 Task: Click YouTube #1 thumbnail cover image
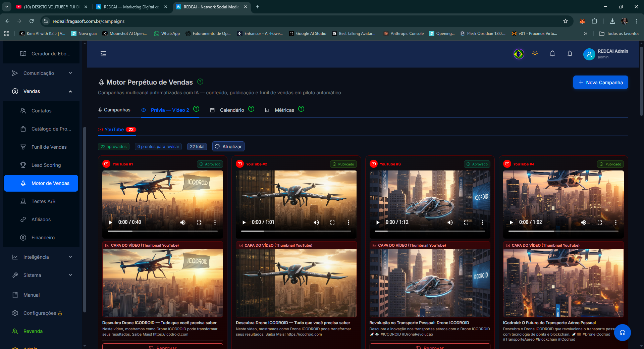pos(163,283)
